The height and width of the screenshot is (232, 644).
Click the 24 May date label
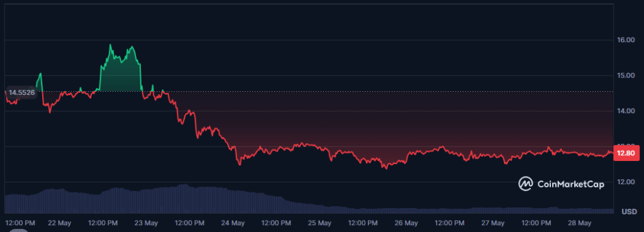(233, 223)
